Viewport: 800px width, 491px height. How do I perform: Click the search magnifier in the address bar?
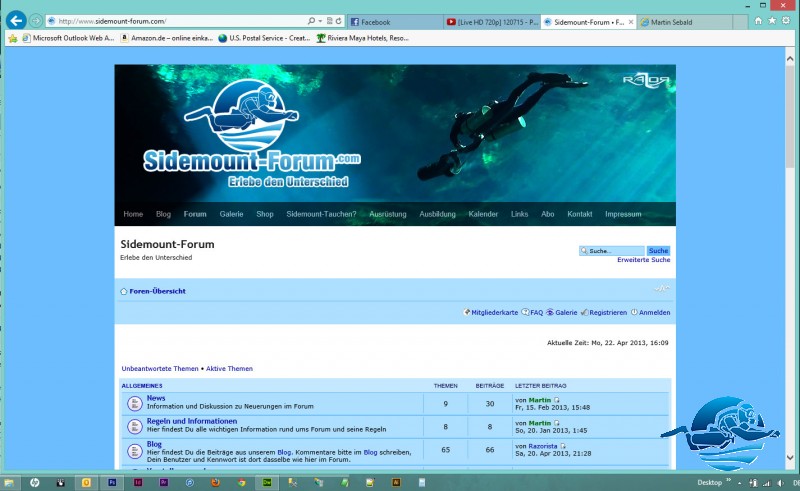(311, 21)
